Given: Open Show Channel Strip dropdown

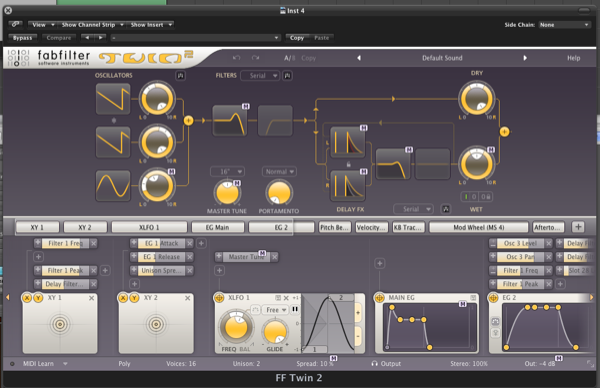Looking at the screenshot, I should point(93,24).
